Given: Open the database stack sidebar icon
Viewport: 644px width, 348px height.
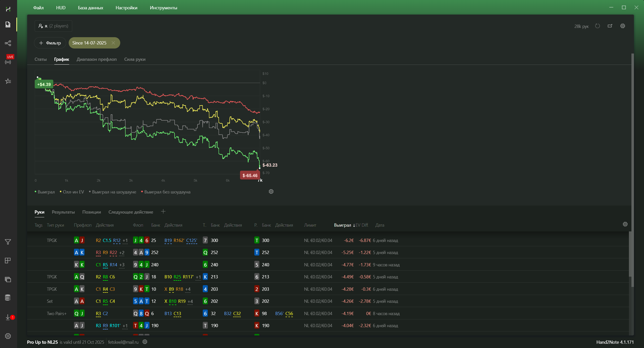Looking at the screenshot, I should point(8,297).
